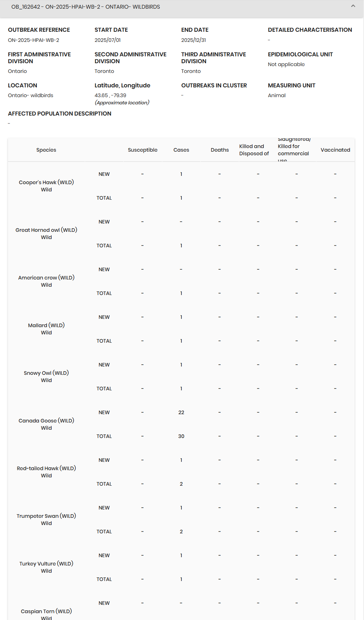
Task: Click the Cooper's Hawk species name
Action: point(46,182)
